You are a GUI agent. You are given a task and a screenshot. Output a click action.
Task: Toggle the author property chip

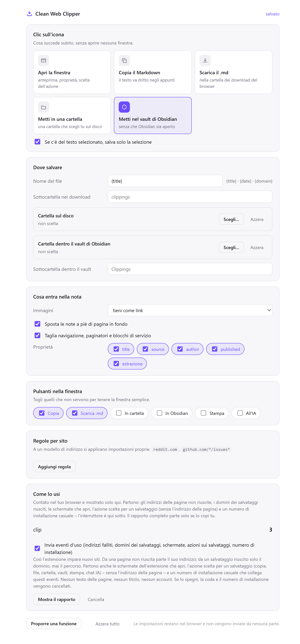187,349
